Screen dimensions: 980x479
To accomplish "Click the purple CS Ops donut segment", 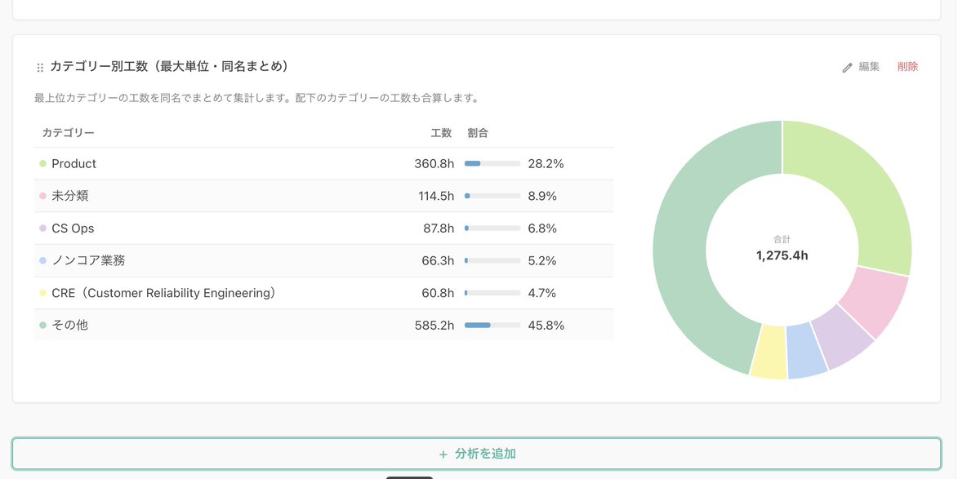I will pos(843,335).
